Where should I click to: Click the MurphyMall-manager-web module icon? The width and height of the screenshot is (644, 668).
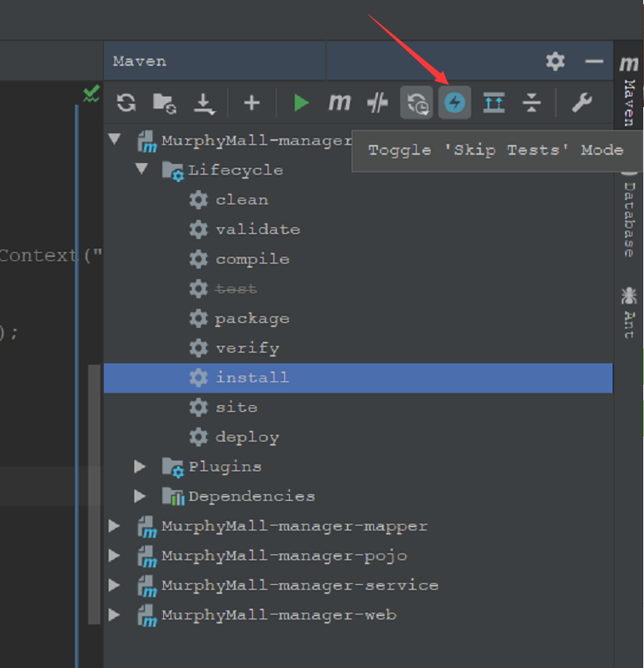(147, 616)
